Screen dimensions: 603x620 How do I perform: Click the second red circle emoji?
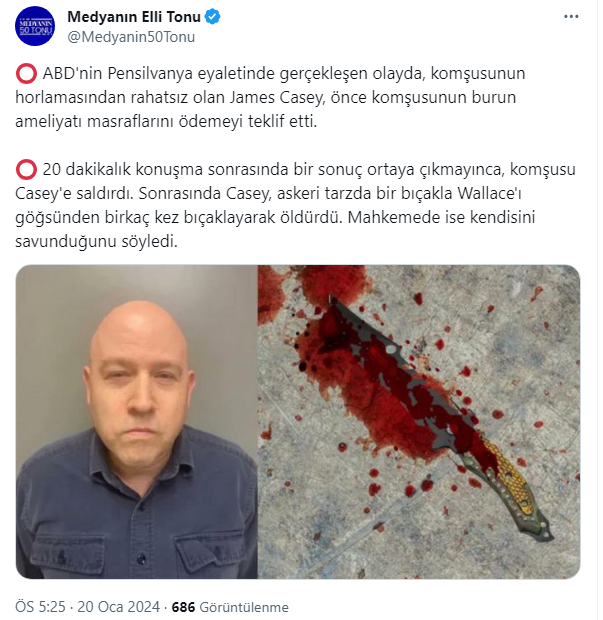click(x=26, y=170)
